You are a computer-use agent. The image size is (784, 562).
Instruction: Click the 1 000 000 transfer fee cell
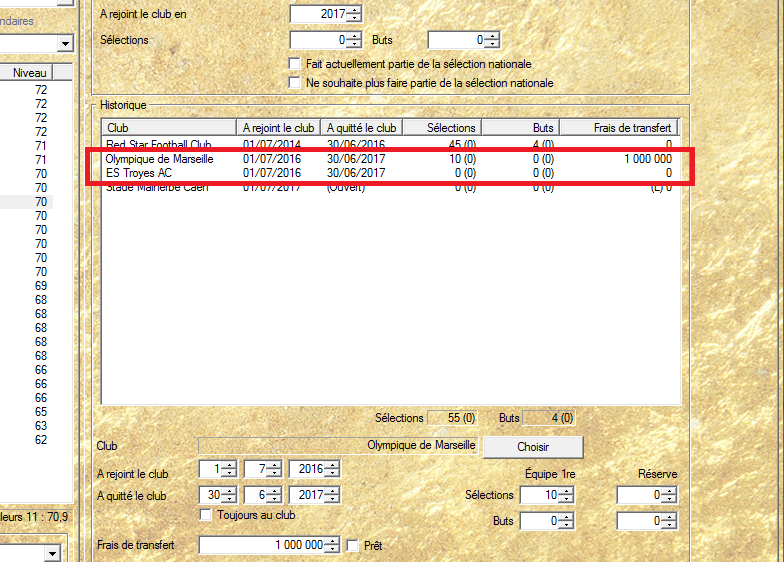pyautogui.click(x=648, y=159)
